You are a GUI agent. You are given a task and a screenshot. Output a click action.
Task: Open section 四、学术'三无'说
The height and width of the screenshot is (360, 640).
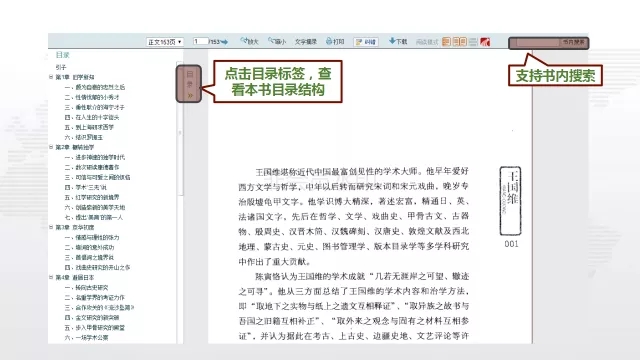click(x=85, y=187)
